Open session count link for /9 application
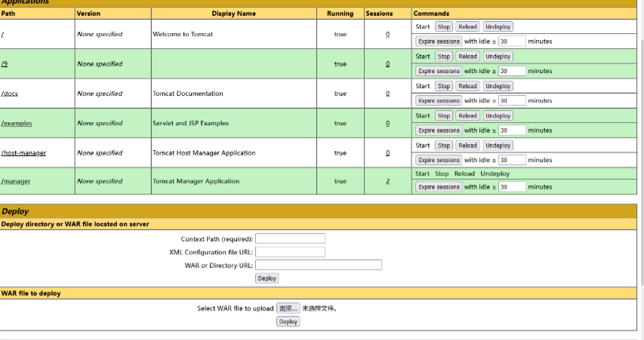This screenshot has width=644, height=340. pyautogui.click(x=388, y=64)
